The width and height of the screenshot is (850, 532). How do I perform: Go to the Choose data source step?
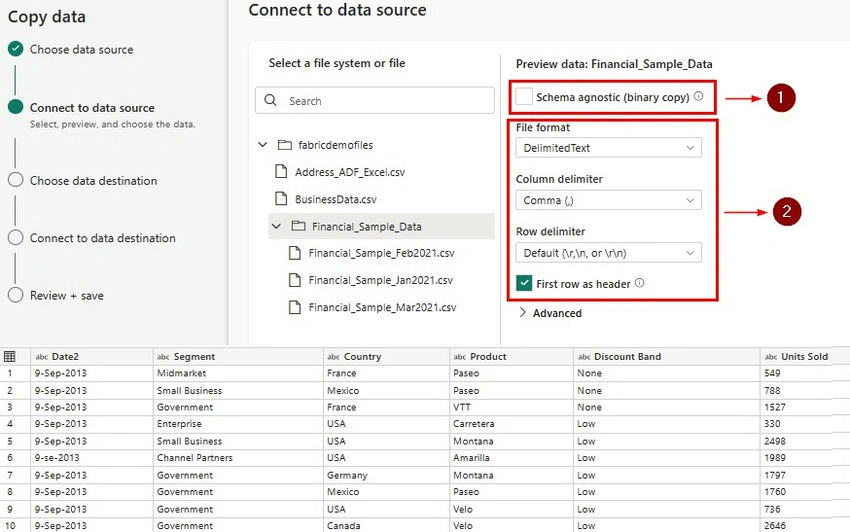point(81,49)
